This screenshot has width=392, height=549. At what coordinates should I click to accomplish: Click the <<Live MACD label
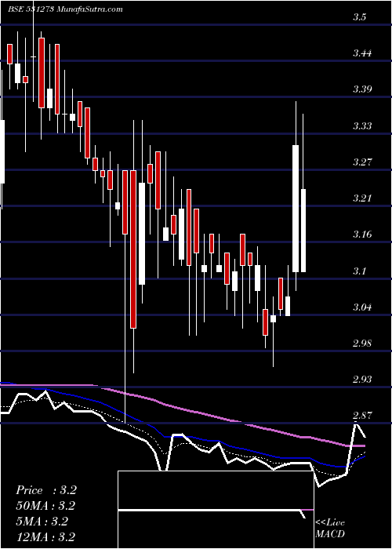coord(330,528)
